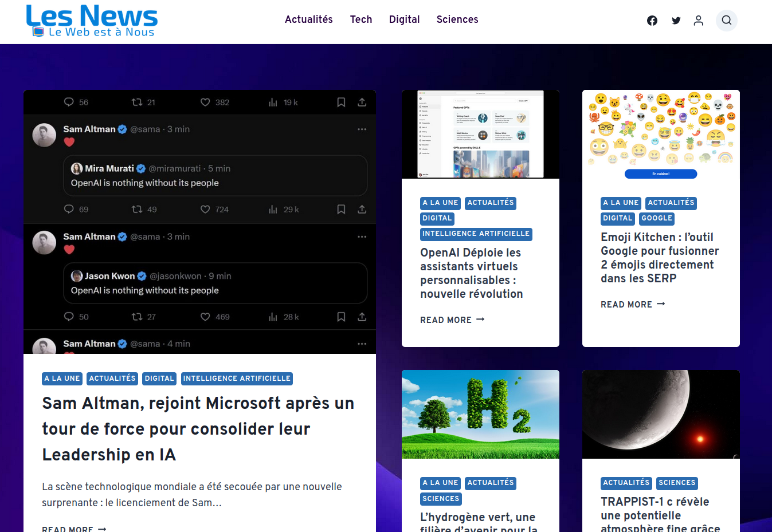
Task: Click GOOGLE tag on Emoji Kitchen card
Action: coord(657,218)
